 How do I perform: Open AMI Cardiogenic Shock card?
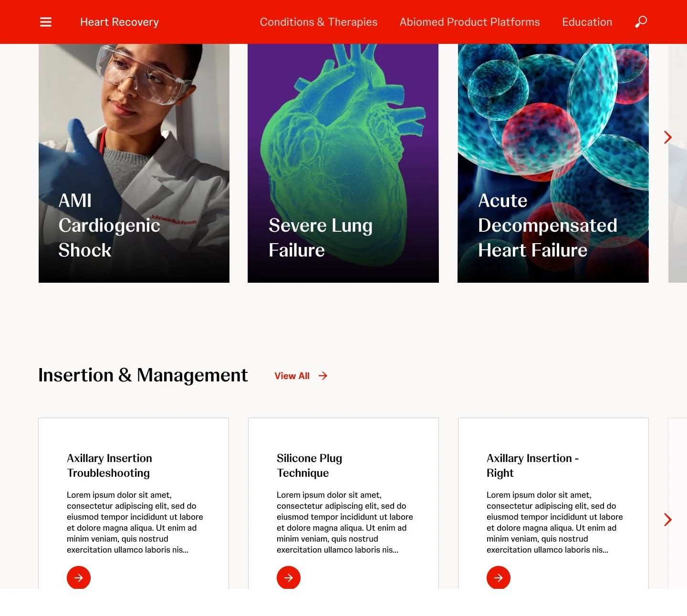(x=134, y=163)
